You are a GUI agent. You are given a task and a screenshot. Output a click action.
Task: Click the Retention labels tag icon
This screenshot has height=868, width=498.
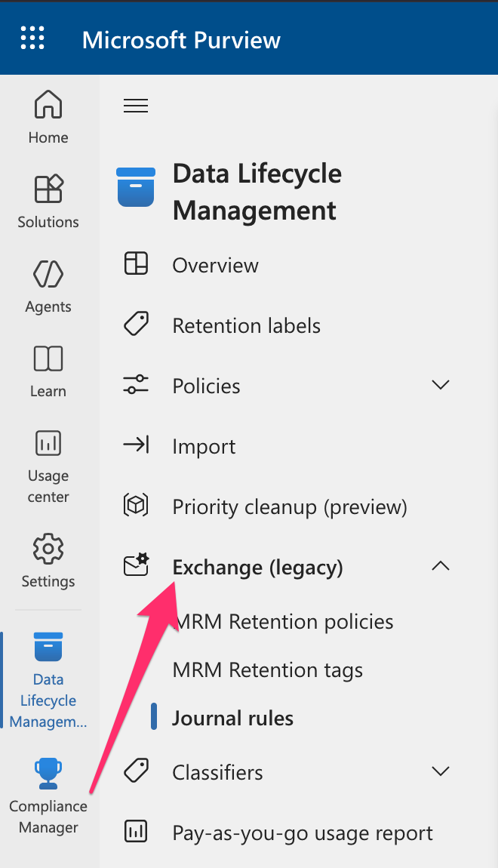[136, 323]
